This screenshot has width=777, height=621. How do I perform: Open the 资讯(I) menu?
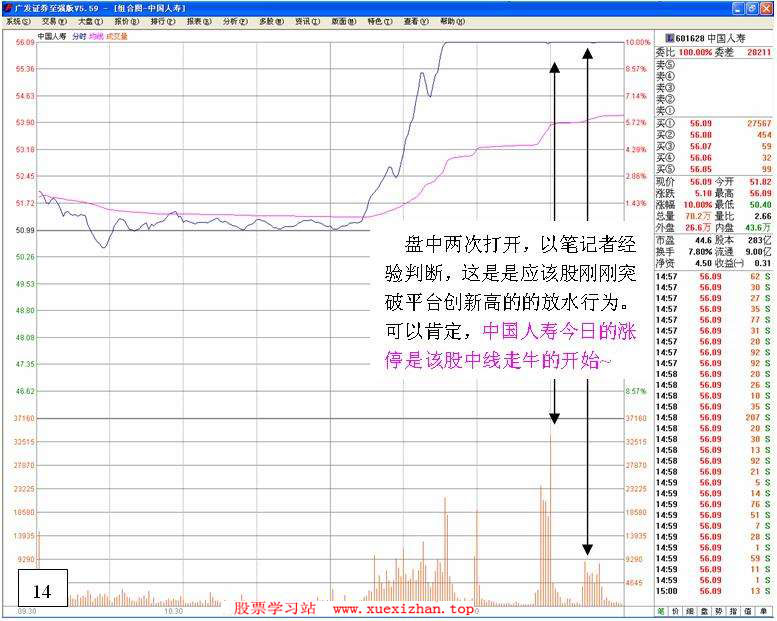(308, 21)
